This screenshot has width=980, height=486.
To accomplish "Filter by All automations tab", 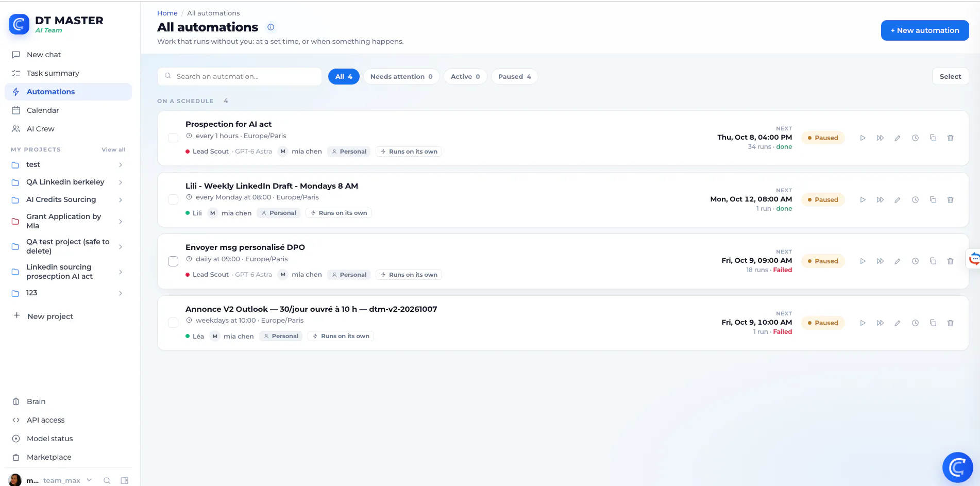I will 344,77.
